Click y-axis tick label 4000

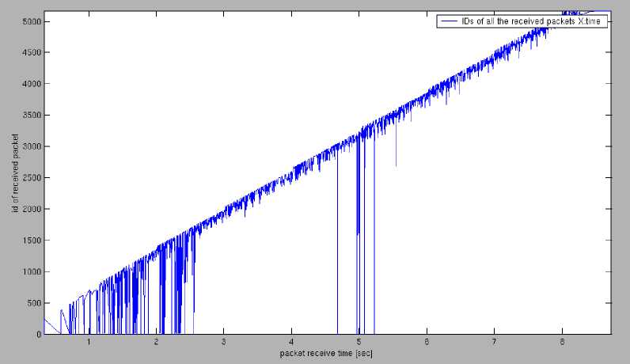(32, 84)
